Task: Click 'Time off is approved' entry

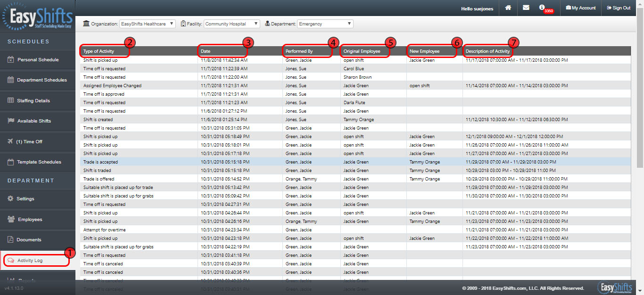Action: (x=104, y=94)
